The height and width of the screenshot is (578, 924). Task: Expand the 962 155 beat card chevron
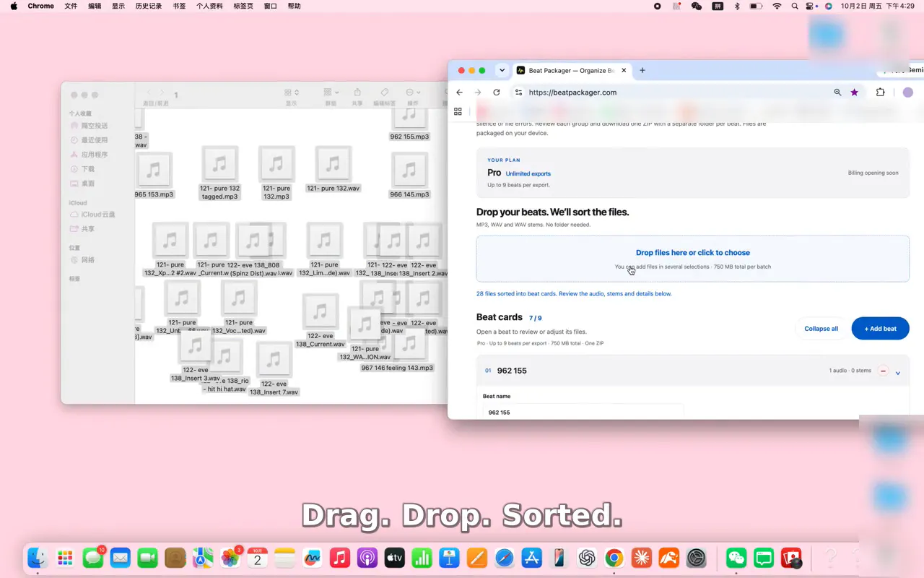click(898, 373)
